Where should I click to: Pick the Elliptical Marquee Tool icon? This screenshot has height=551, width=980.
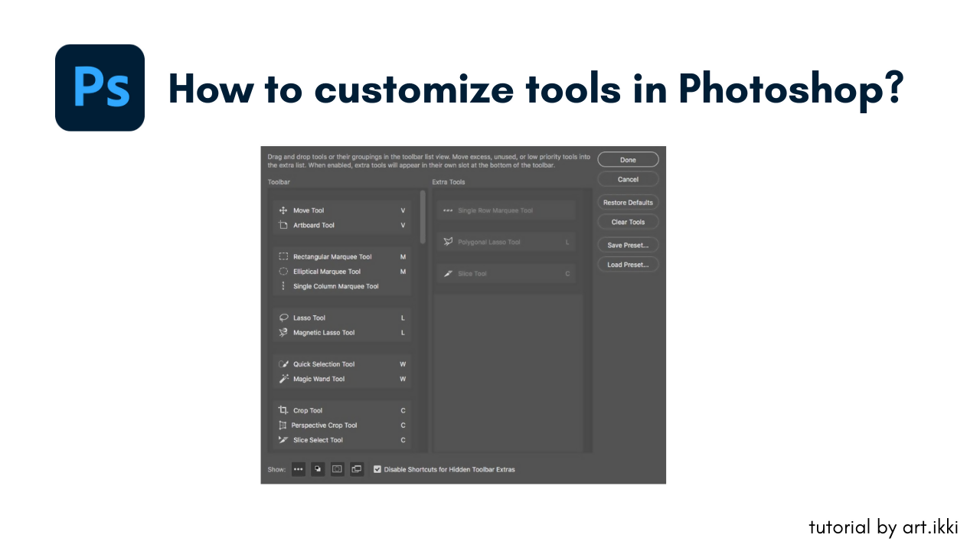coord(283,272)
